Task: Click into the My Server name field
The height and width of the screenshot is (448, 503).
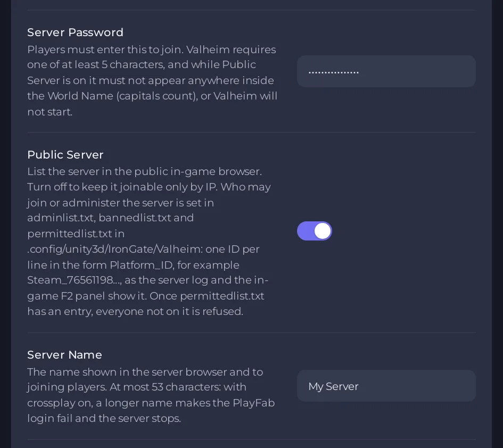Action: click(386, 386)
